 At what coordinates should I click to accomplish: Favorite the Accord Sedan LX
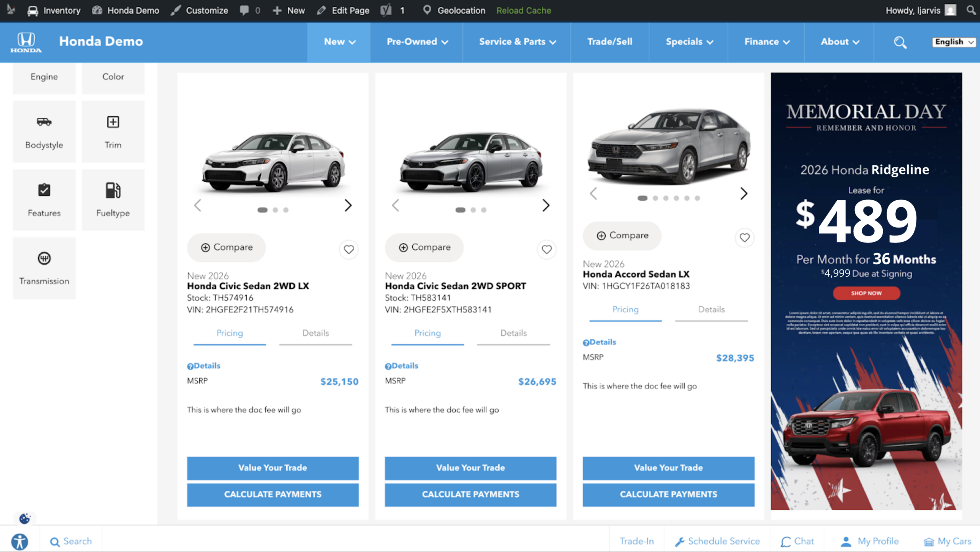click(x=745, y=238)
